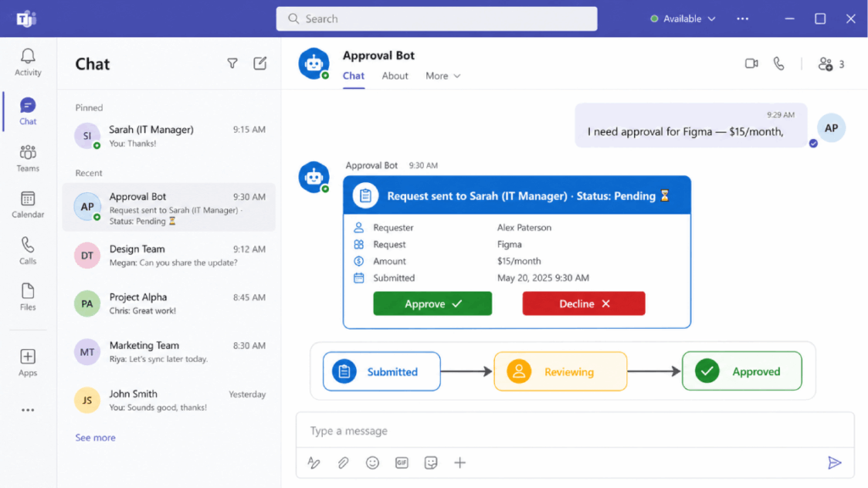Click the 9:29 AM message timestamp
The image size is (868, 488).
781,115
